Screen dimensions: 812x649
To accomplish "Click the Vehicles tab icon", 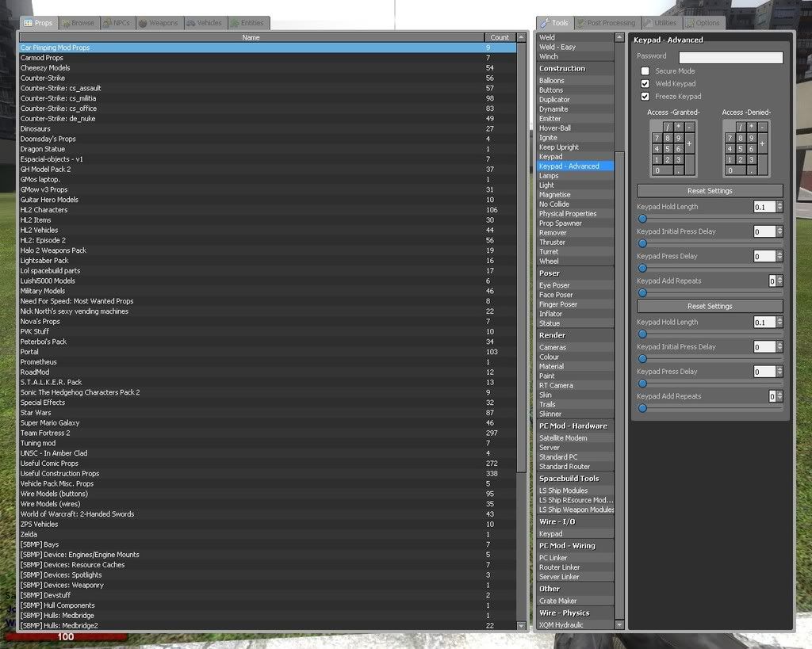I will (192, 24).
